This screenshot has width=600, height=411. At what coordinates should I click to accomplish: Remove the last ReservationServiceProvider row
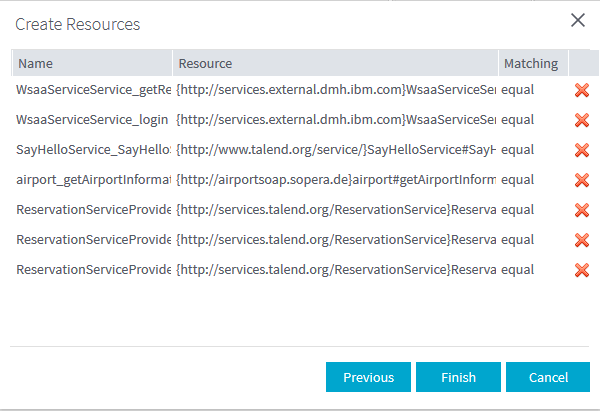(581, 271)
